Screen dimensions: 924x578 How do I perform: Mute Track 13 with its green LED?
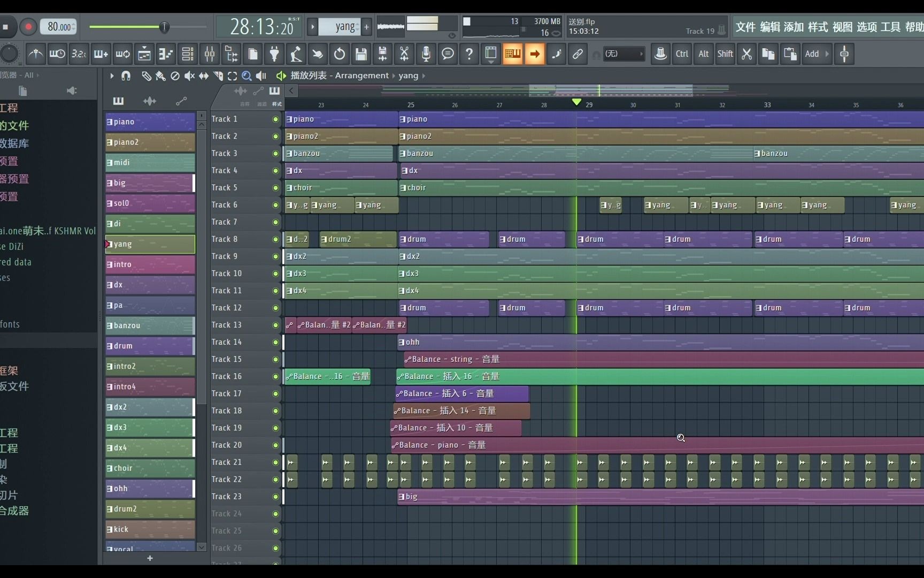pos(276,325)
